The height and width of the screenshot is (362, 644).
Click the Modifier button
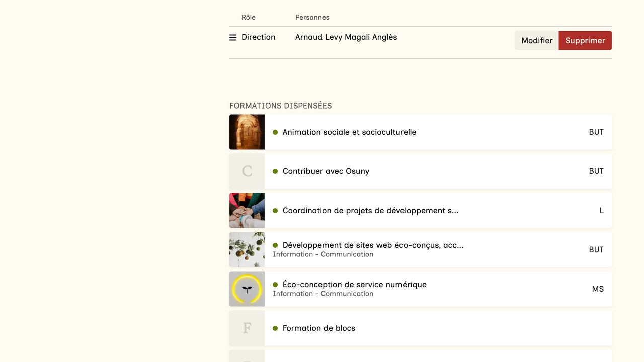tap(537, 41)
